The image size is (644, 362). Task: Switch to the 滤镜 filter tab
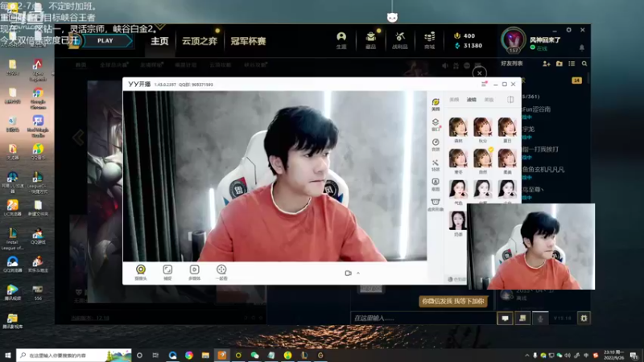coord(472,100)
